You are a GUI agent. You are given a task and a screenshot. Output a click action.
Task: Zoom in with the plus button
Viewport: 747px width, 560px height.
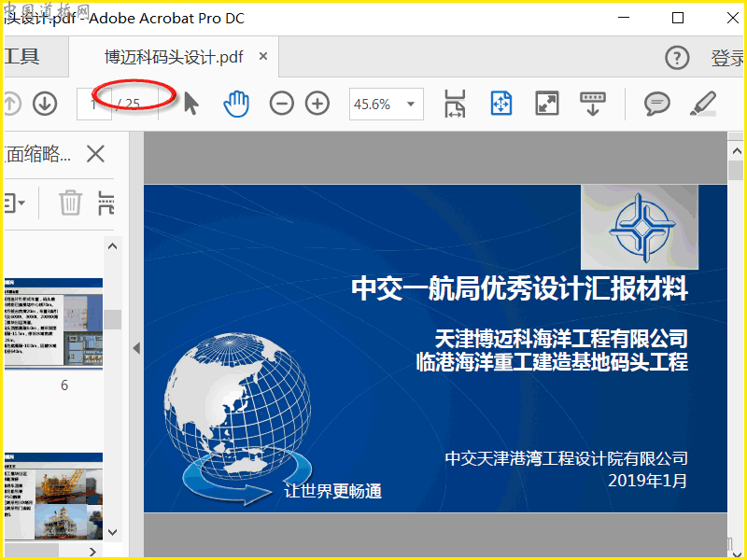point(317,104)
